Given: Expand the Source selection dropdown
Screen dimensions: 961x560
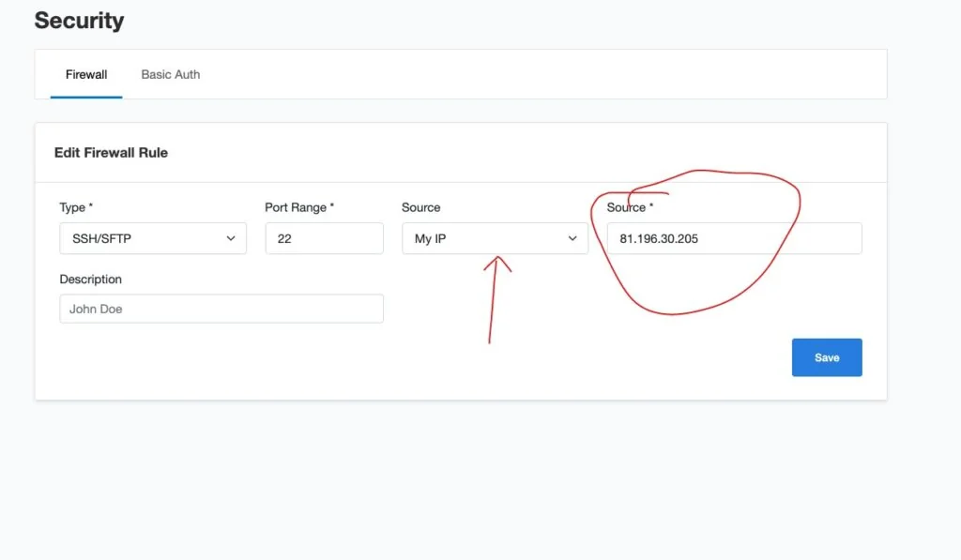Looking at the screenshot, I should tap(495, 238).
